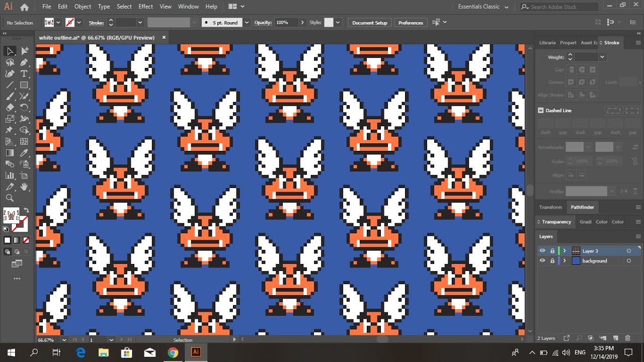Image resolution: width=644 pixels, height=362 pixels.
Task: Select the Type tool
Action: pyautogui.click(x=24, y=74)
